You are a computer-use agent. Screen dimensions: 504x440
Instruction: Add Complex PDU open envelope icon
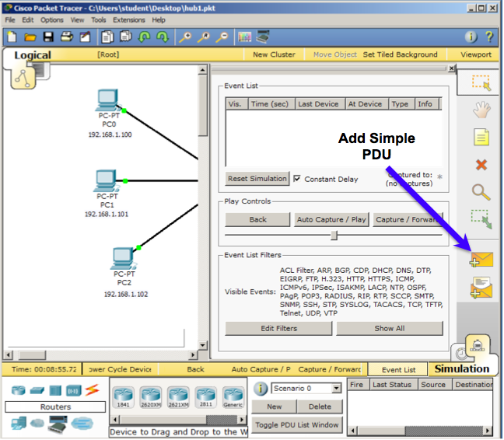click(x=481, y=288)
